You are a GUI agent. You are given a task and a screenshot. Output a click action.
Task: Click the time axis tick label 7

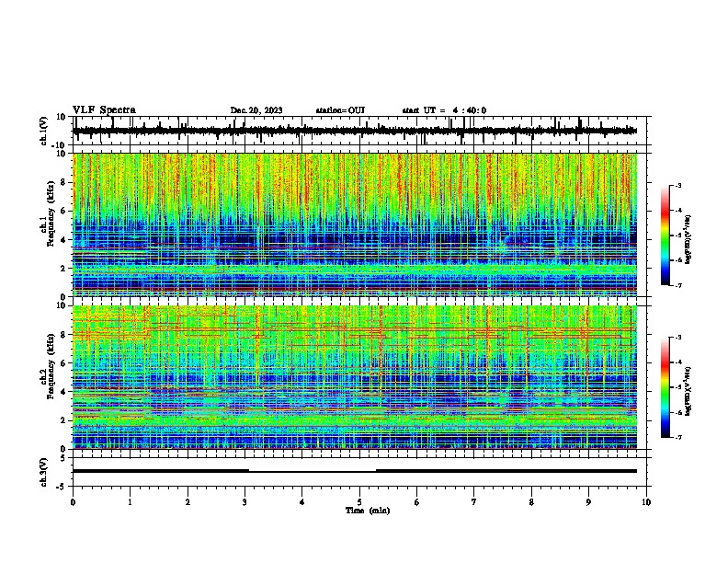coord(474,502)
